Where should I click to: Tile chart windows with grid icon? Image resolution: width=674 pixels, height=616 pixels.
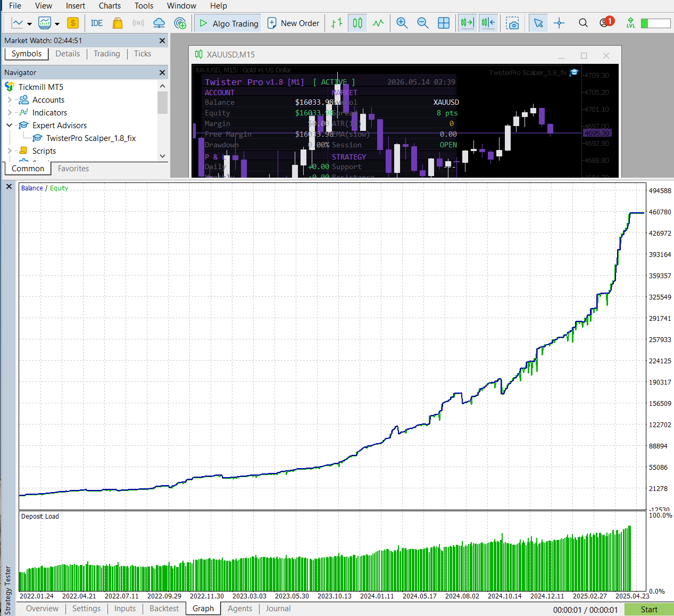coord(444,23)
